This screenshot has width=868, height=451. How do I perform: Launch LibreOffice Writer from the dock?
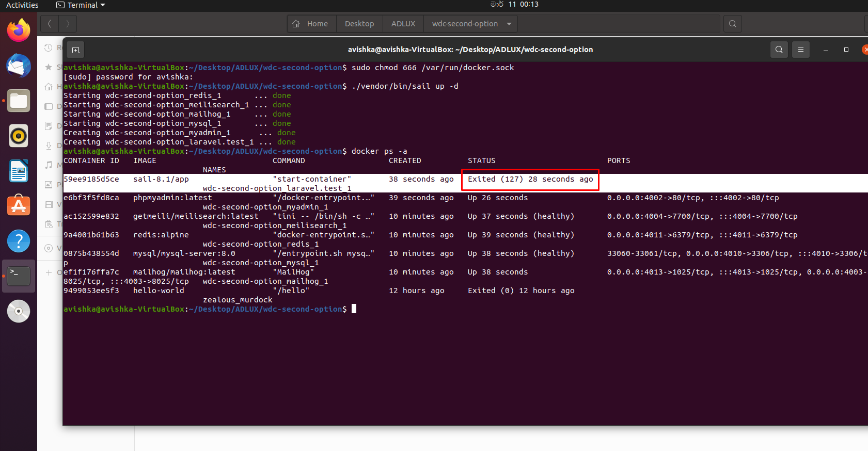click(19, 171)
